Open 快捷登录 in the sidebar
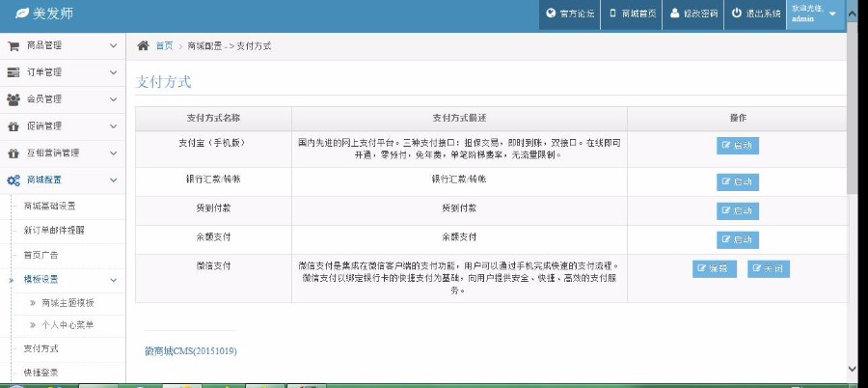 click(x=41, y=373)
